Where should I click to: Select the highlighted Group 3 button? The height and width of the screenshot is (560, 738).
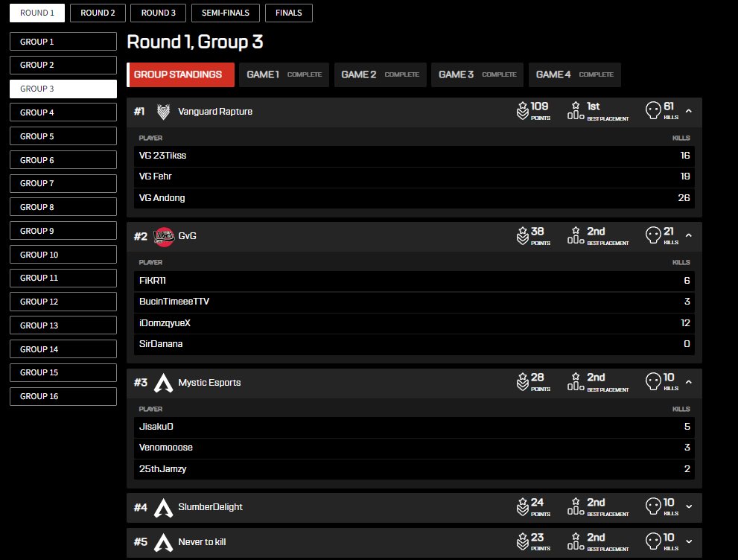tap(63, 89)
